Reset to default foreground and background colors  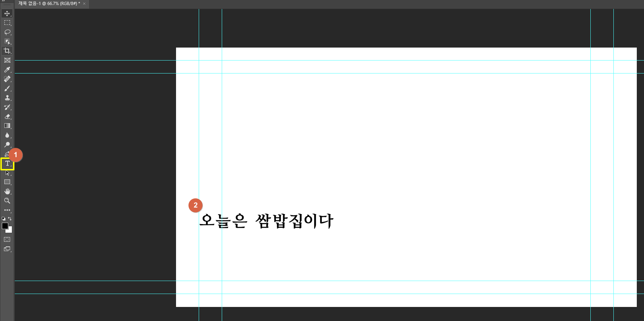(4, 219)
